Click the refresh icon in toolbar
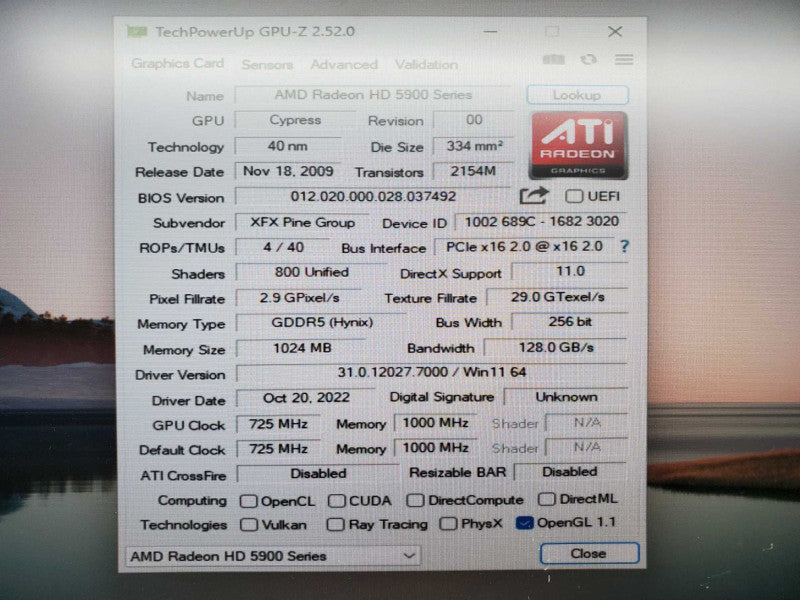 tap(589, 60)
